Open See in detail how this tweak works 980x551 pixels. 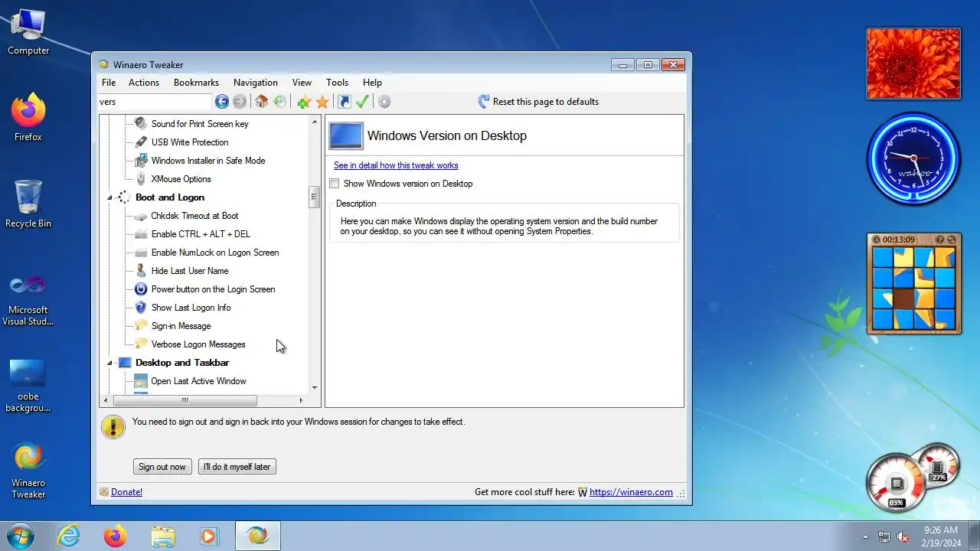coord(396,165)
